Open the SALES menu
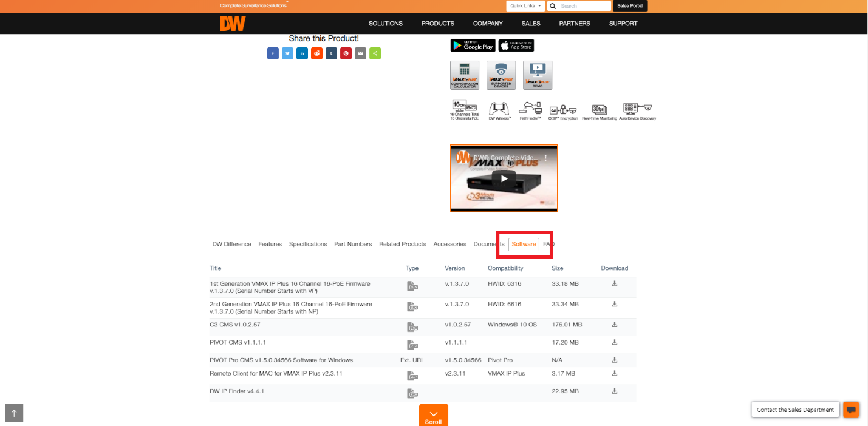The height and width of the screenshot is (426, 868). pos(531,24)
